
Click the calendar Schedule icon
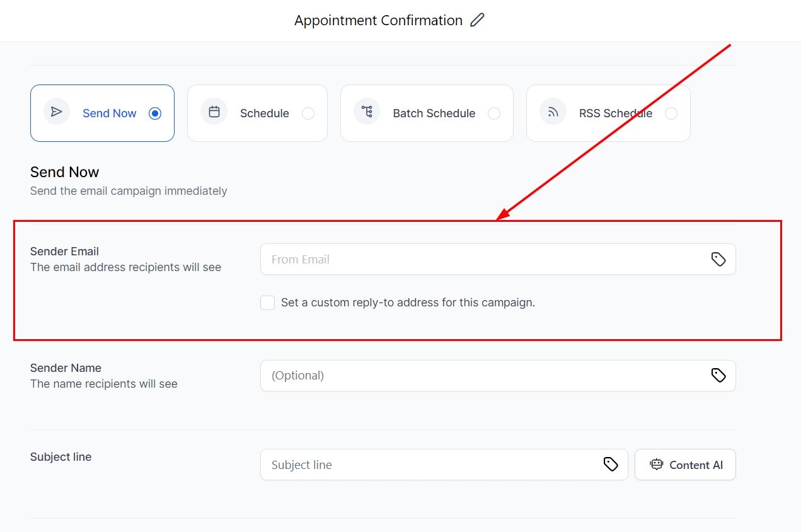[214, 112]
